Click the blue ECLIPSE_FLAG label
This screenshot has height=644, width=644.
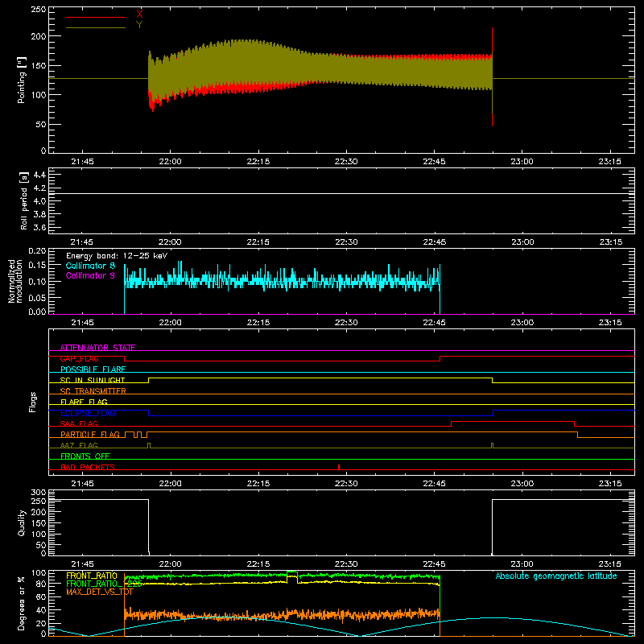point(88,413)
